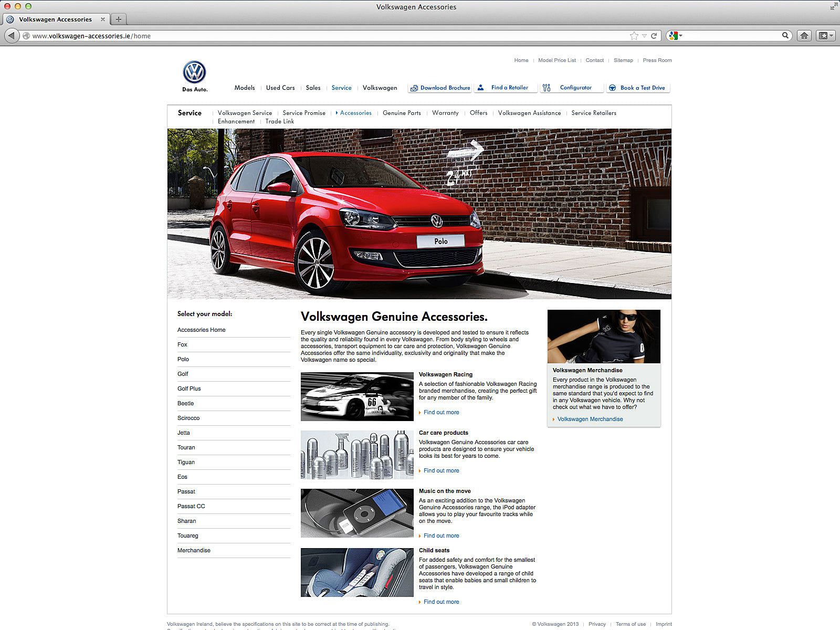Select the Passat CC model
The width and height of the screenshot is (840, 630).
point(191,506)
